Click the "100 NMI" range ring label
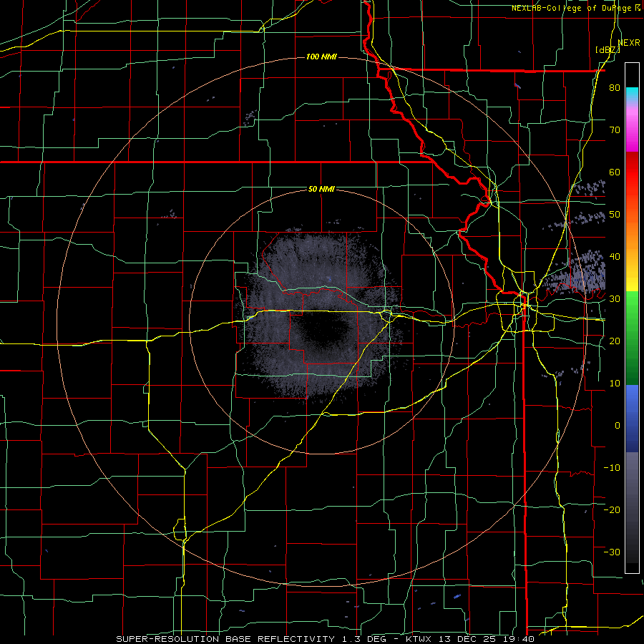The image size is (644, 644). pyautogui.click(x=321, y=57)
